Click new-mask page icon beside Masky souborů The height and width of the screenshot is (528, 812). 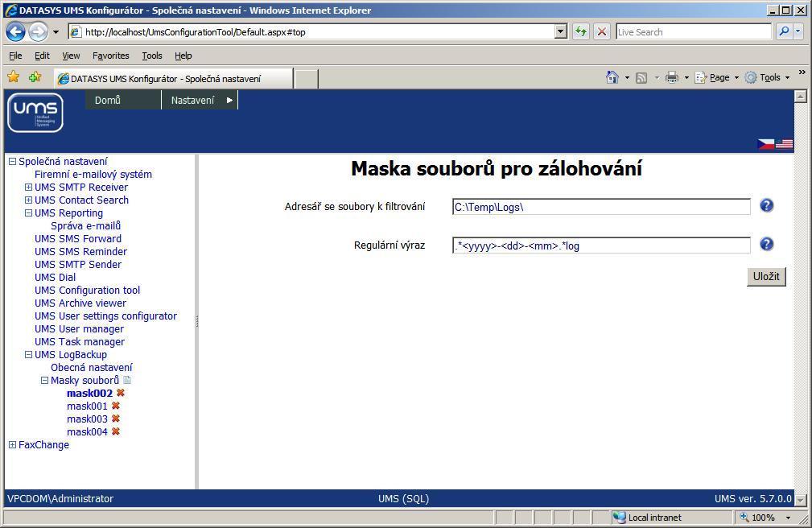127,380
